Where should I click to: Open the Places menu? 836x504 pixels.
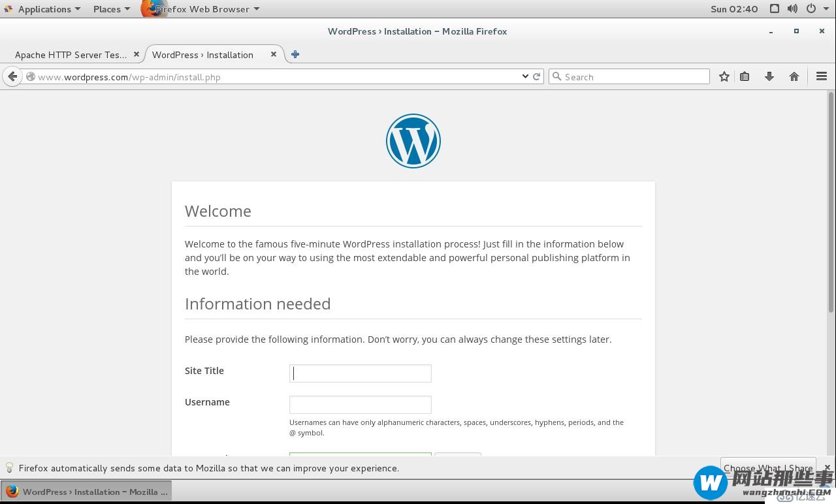pos(112,9)
